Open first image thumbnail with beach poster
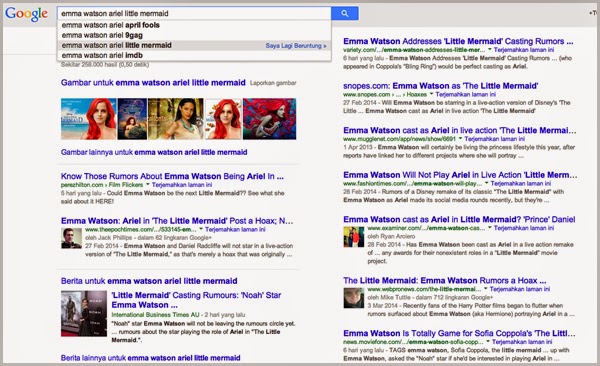The width and height of the screenshot is (600, 366). [x=88, y=119]
